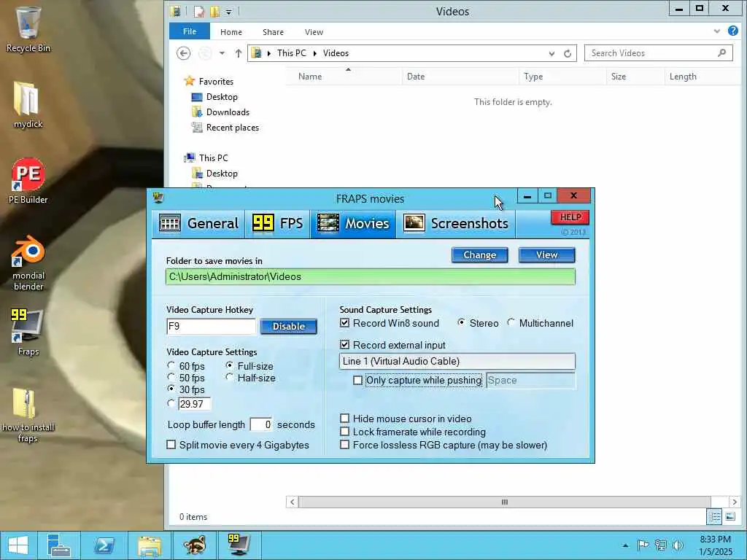Show hidden tray icons arrow

pyautogui.click(x=625, y=545)
